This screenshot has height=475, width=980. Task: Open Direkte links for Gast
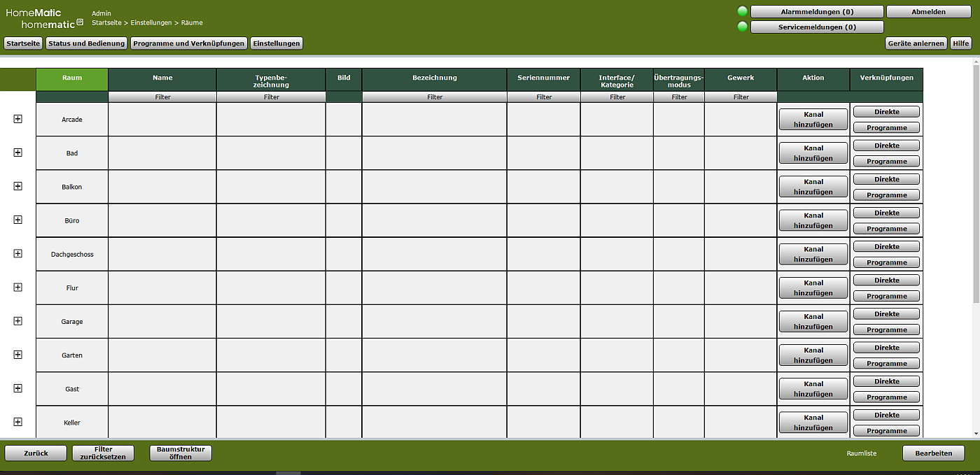[x=887, y=381]
